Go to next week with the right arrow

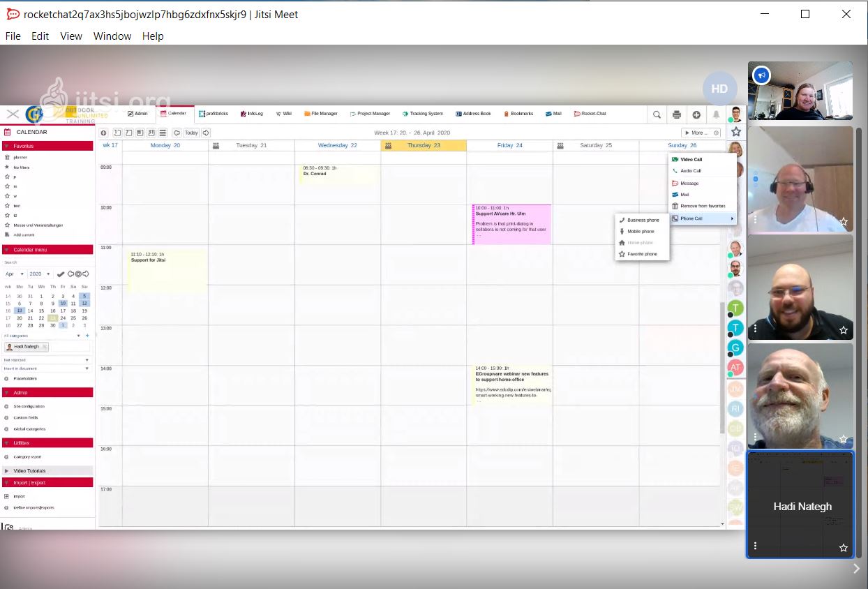(206, 133)
